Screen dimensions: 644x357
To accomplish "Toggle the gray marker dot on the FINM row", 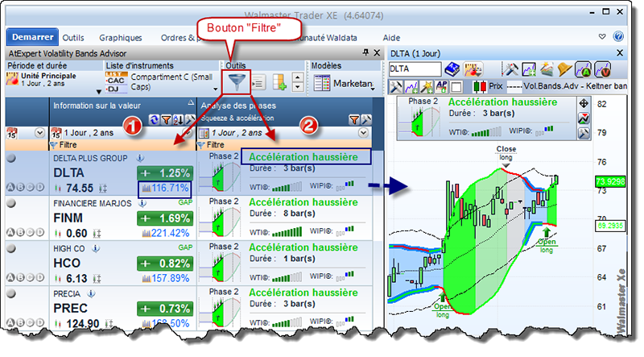I will [11, 203].
